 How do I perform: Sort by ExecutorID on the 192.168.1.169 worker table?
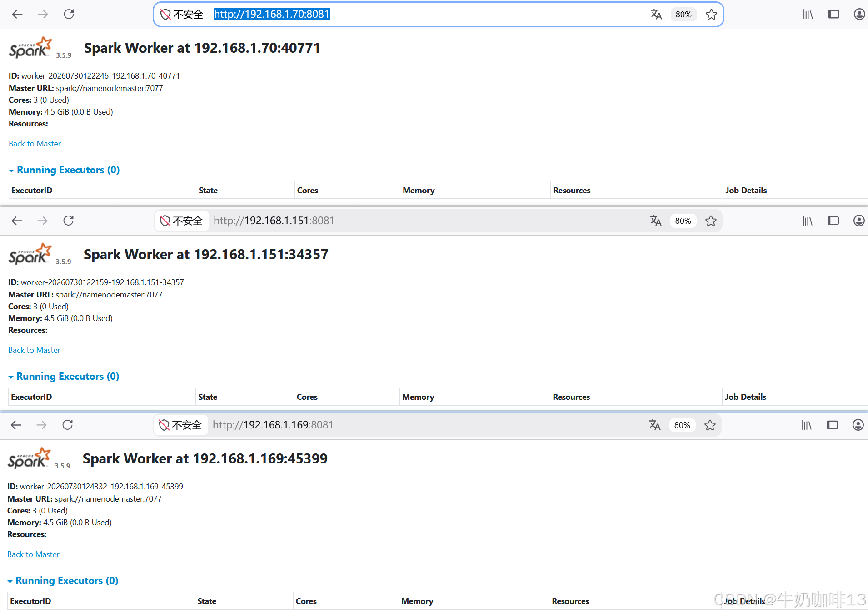point(101,601)
